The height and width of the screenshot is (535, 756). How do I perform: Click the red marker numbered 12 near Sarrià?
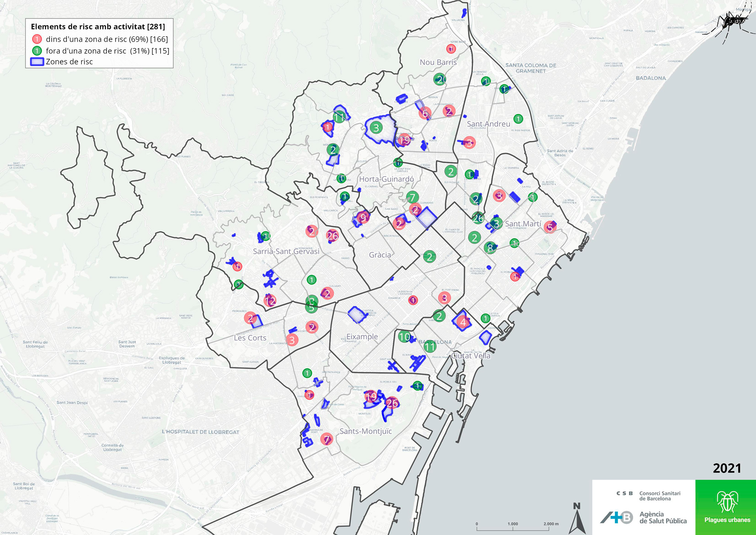point(270,301)
